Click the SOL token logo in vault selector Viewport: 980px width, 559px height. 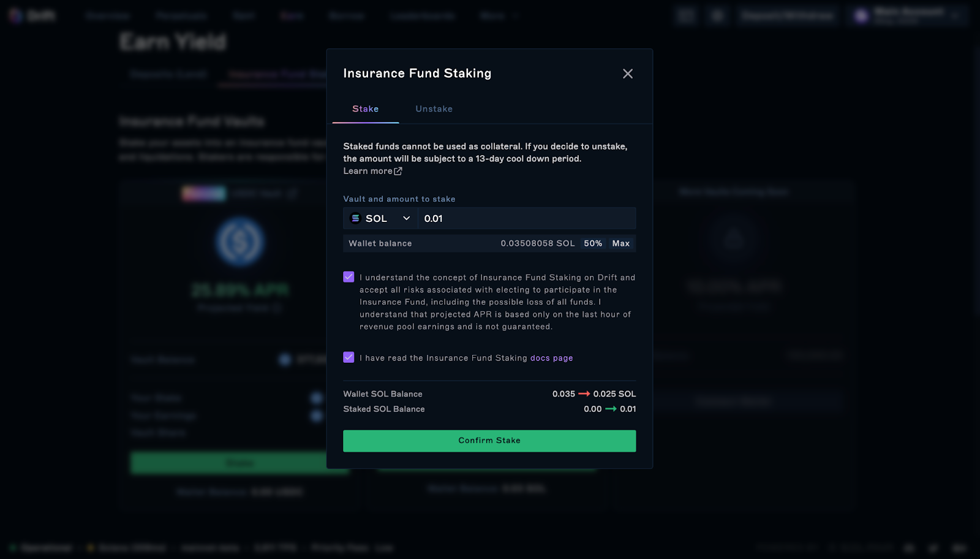(x=355, y=218)
